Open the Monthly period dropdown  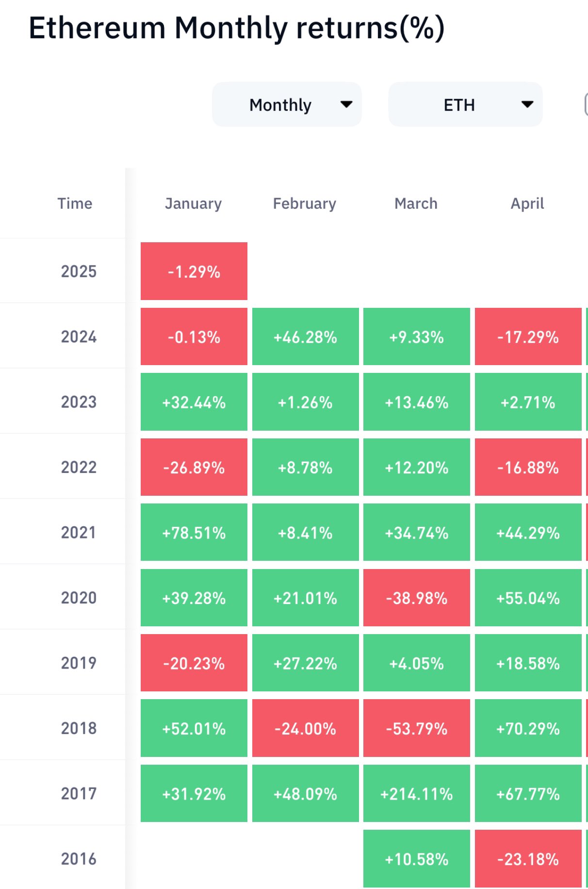pyautogui.click(x=286, y=105)
